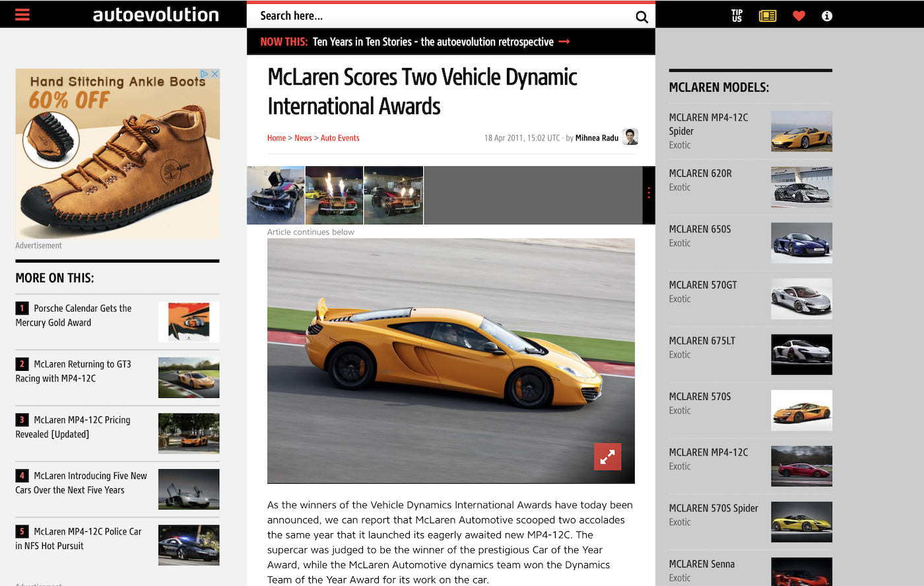This screenshot has width=924, height=586.
Task: Open McLaren MP4-12C Police Car article
Action: coord(79,538)
